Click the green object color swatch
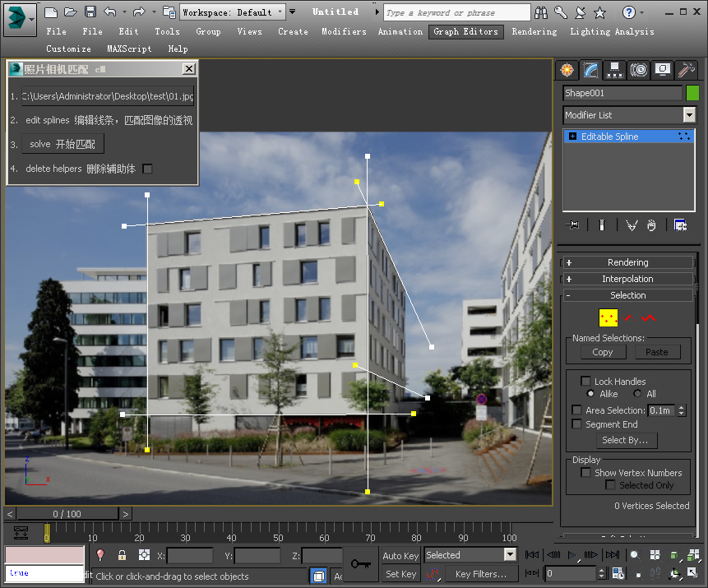The width and height of the screenshot is (708, 588). 692,93
